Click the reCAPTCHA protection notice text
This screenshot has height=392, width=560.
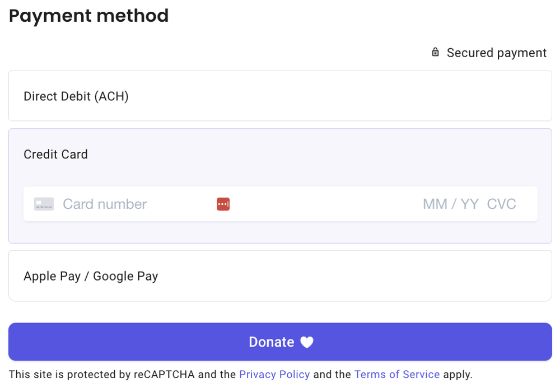(x=112, y=374)
